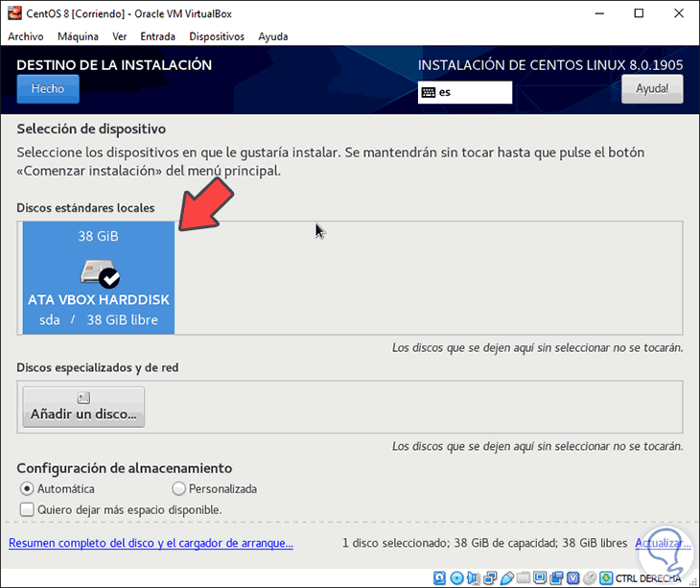Click the mouse integration status icon

[590, 578]
